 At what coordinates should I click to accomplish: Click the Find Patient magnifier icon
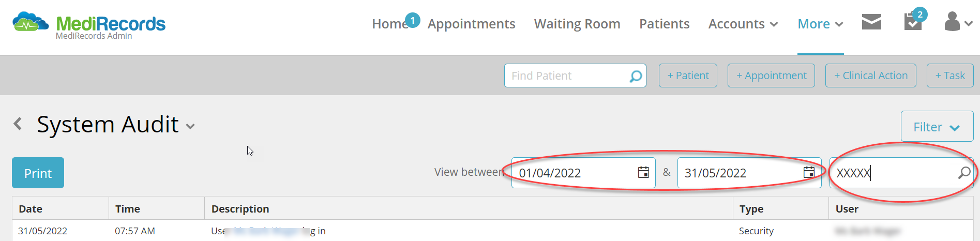(636, 76)
